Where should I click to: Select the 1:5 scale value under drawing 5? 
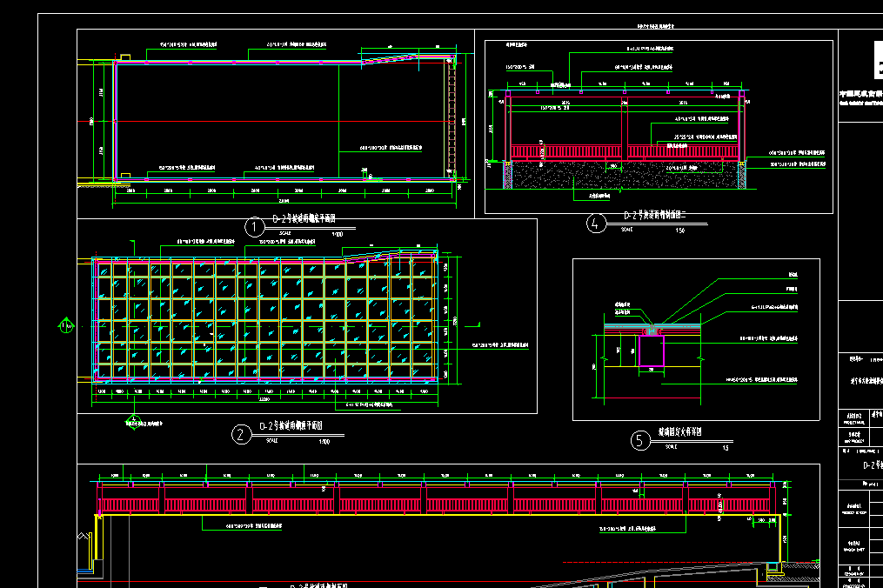(726, 448)
